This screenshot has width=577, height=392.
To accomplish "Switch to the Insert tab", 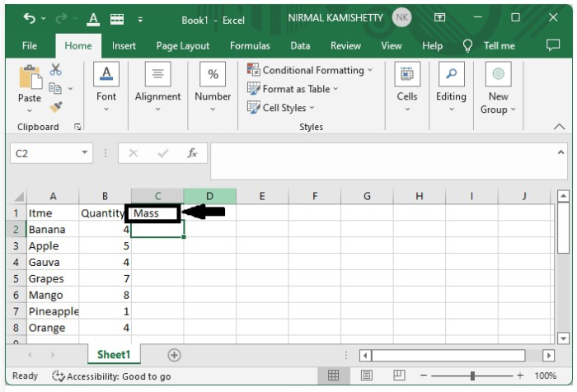I will (124, 46).
